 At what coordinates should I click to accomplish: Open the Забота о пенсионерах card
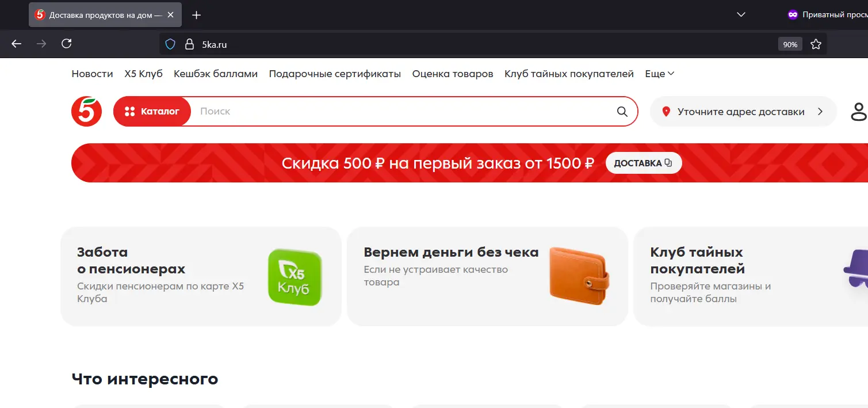pyautogui.click(x=201, y=276)
